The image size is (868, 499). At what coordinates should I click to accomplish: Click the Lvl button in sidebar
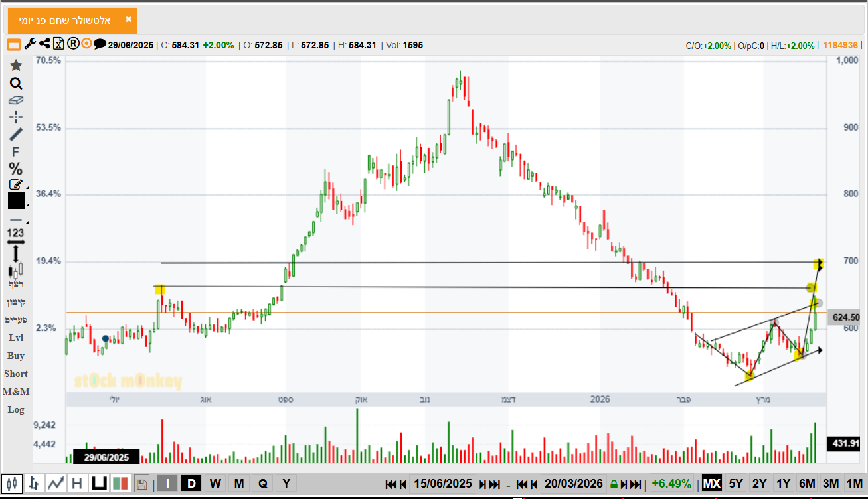pos(16,338)
